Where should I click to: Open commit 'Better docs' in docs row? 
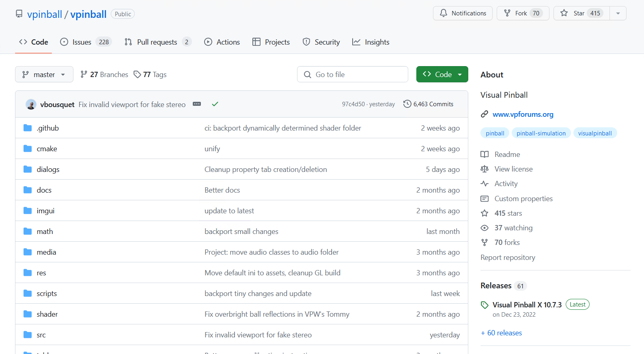pyautogui.click(x=222, y=190)
